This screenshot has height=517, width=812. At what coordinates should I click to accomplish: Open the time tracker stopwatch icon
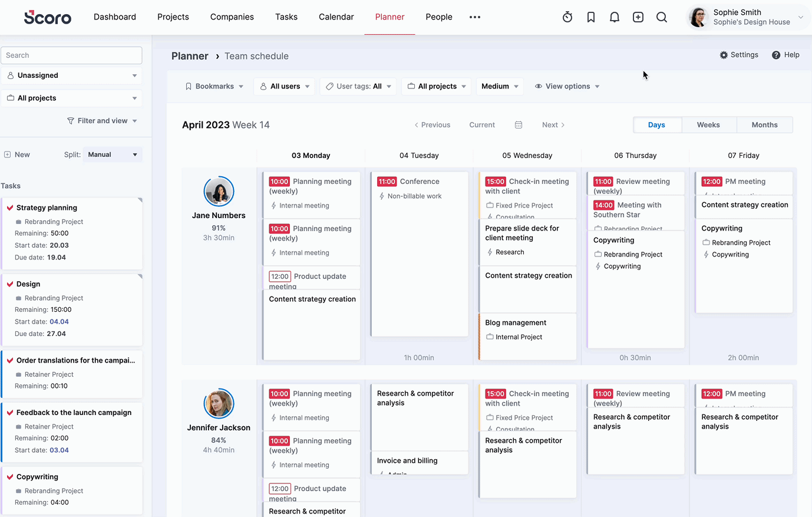click(x=567, y=17)
